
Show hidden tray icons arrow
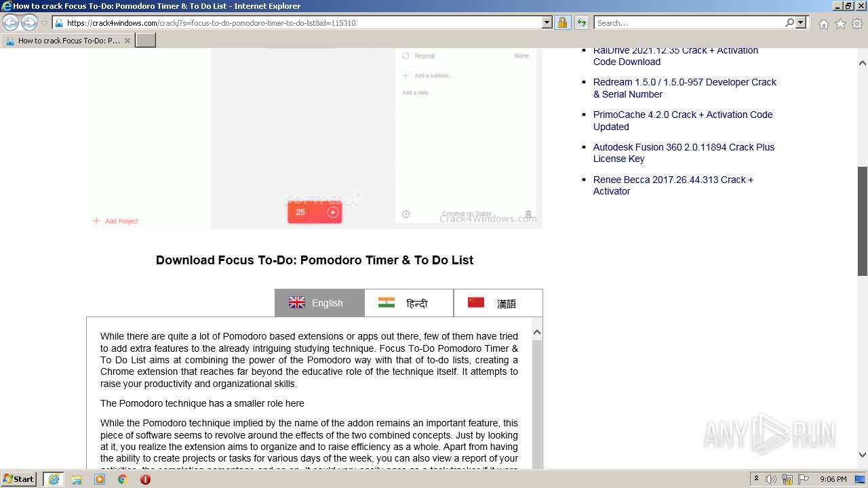[757, 479]
